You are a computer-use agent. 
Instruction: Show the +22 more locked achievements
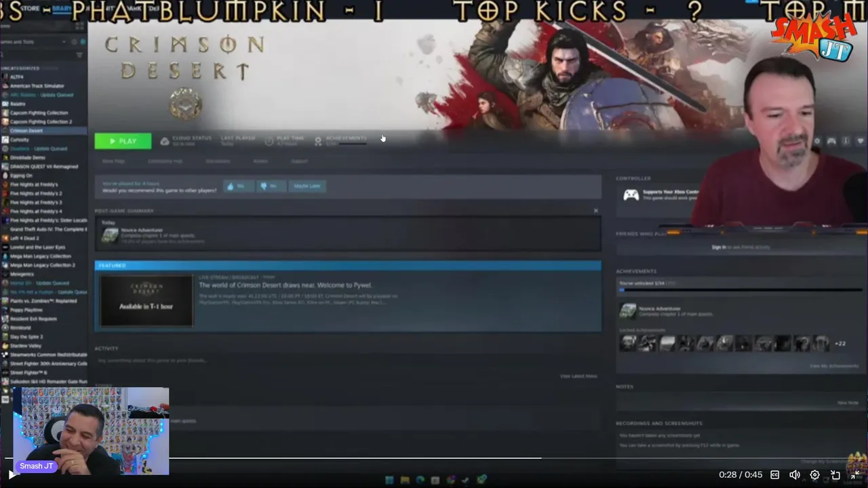pyautogui.click(x=840, y=344)
